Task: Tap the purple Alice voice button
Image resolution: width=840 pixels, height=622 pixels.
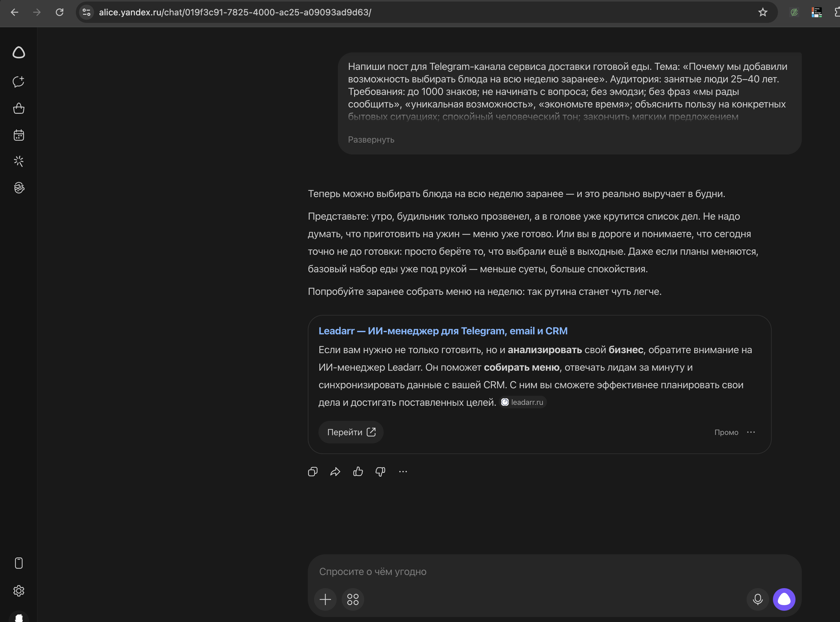Action: pos(784,599)
